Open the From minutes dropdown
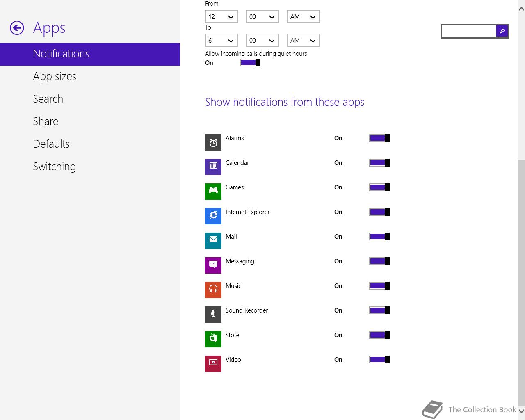The width and height of the screenshot is (525, 420). click(262, 17)
